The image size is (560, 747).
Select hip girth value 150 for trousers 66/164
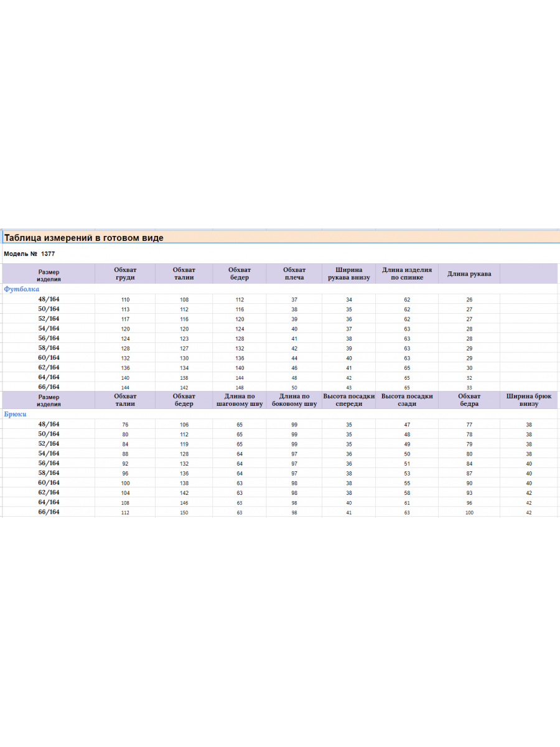[x=184, y=513]
